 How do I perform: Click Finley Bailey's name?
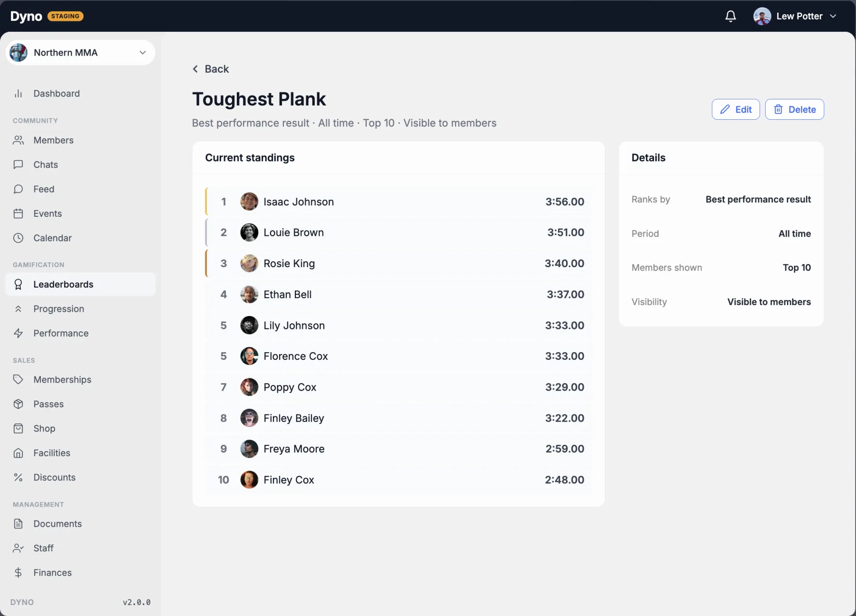coord(294,418)
